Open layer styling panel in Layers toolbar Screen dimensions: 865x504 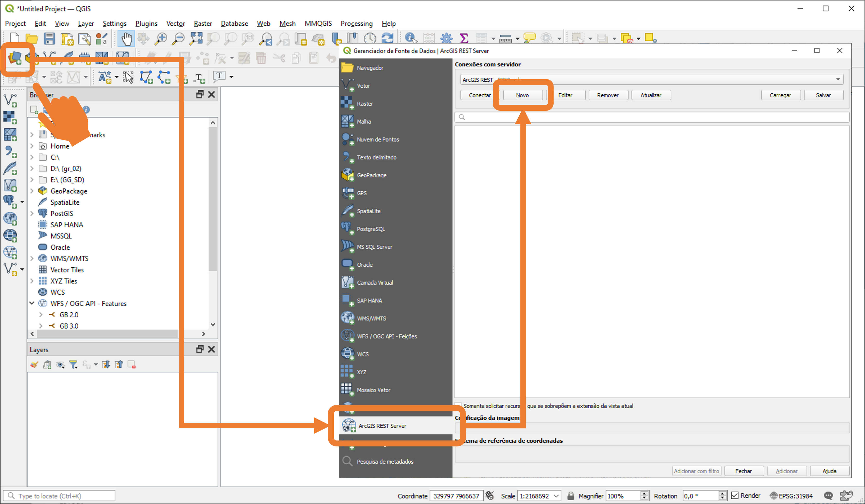pyautogui.click(x=34, y=365)
